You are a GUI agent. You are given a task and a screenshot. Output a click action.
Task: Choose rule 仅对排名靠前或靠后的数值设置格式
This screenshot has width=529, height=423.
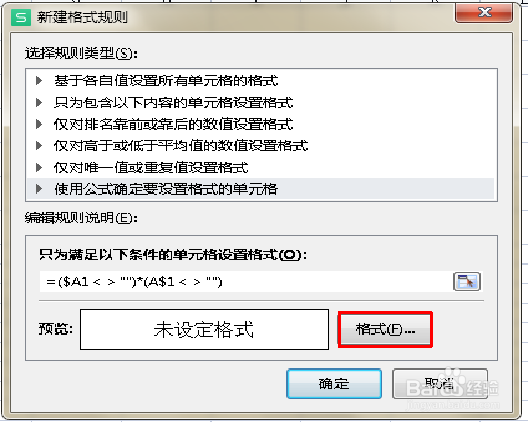(x=260, y=124)
